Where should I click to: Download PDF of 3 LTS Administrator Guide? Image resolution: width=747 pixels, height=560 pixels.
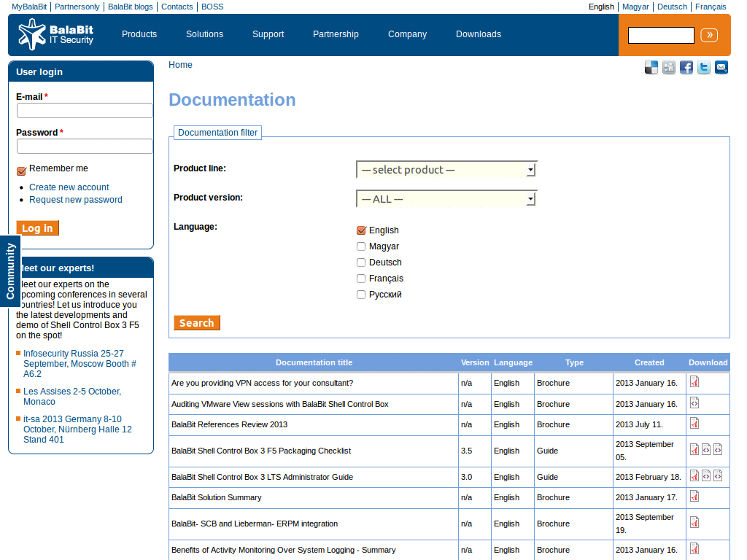[x=694, y=475]
